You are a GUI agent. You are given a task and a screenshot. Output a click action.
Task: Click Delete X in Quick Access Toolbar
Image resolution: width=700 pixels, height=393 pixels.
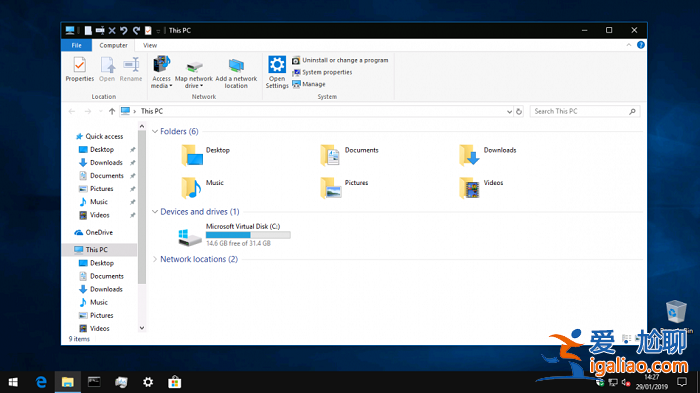112,30
